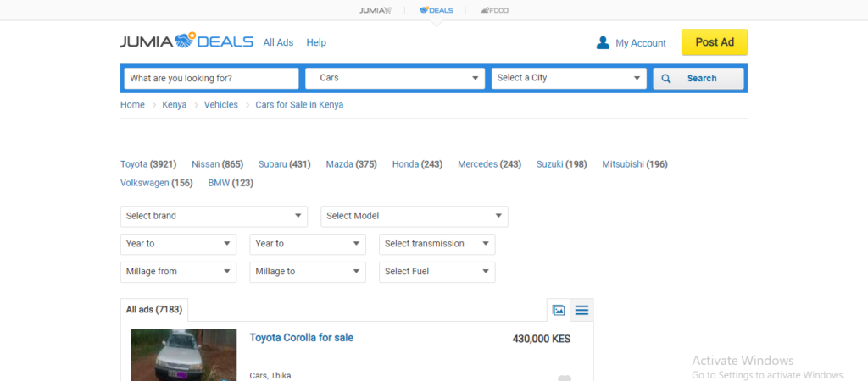Expand the Select Model dropdown
Viewport: 868px width, 381px height.
click(414, 216)
